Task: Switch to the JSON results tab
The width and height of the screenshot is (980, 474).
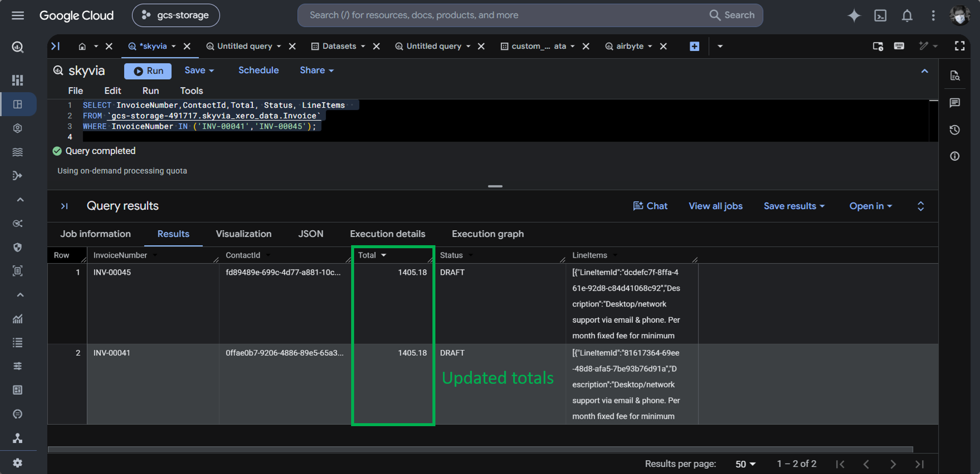Action: point(311,234)
